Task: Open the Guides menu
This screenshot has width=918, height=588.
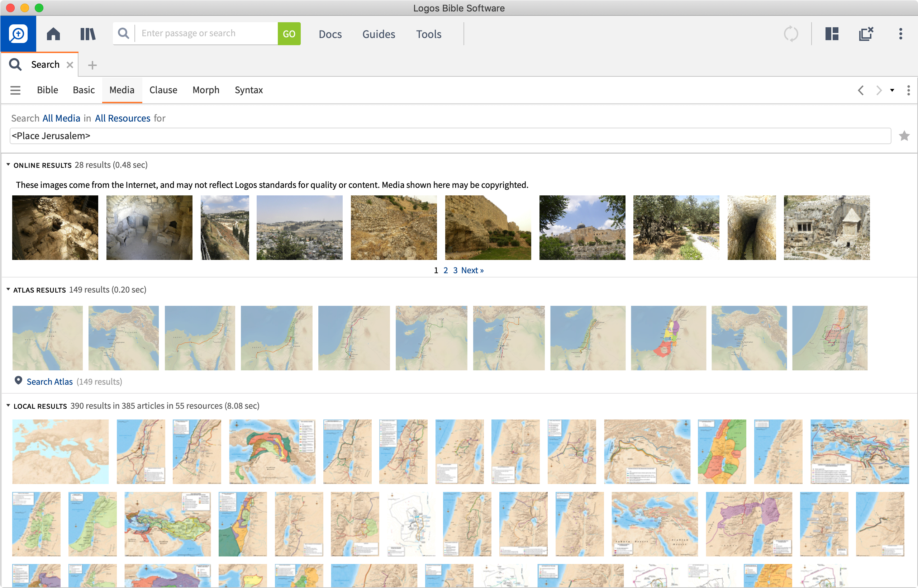Action: [379, 34]
